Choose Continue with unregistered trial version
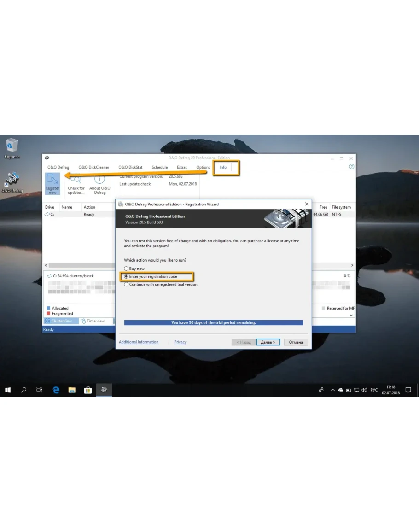This screenshot has width=419, height=532. [126, 285]
